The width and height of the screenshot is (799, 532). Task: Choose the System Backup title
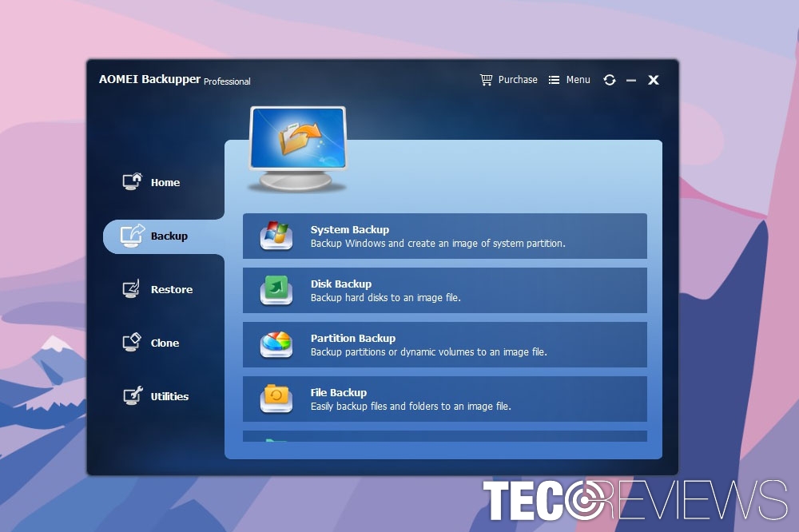[x=350, y=230]
